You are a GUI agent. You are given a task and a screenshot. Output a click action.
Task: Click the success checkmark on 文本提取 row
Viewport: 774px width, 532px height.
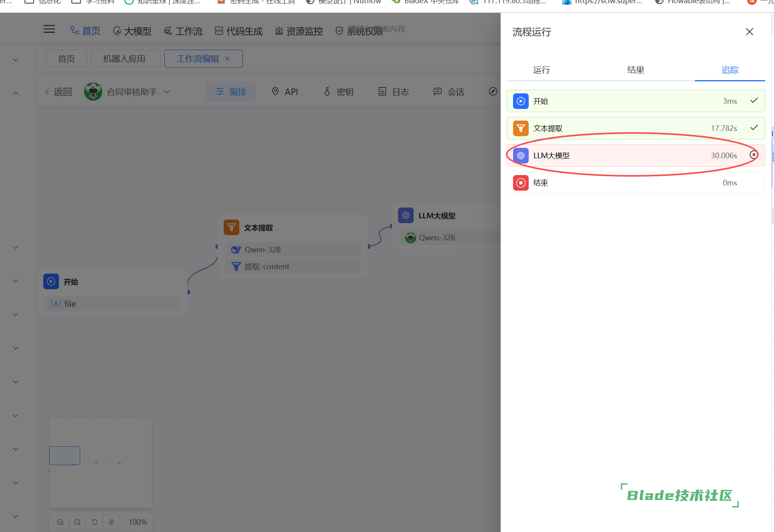(x=754, y=127)
